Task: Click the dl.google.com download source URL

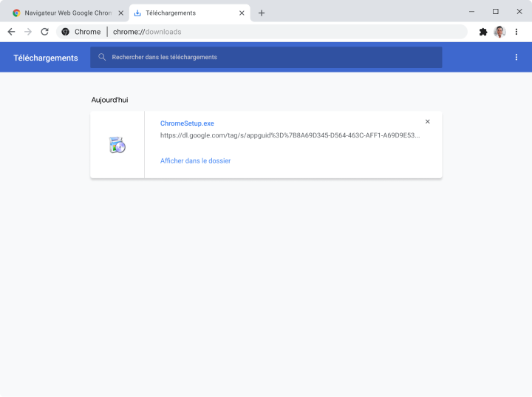Action: (x=290, y=135)
